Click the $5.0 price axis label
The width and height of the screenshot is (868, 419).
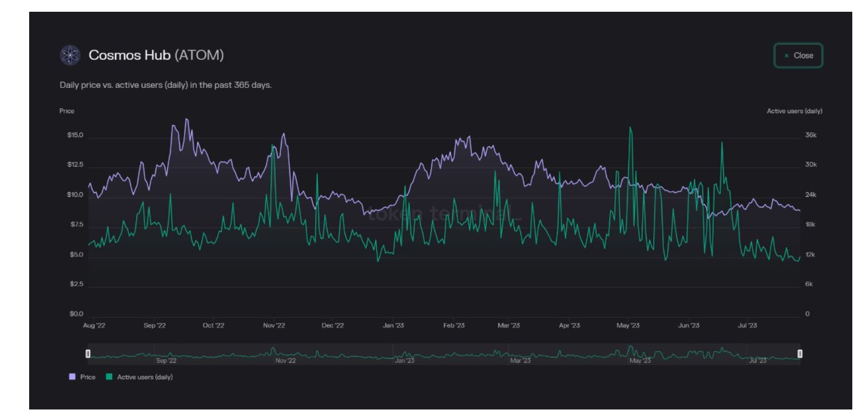[76, 255]
